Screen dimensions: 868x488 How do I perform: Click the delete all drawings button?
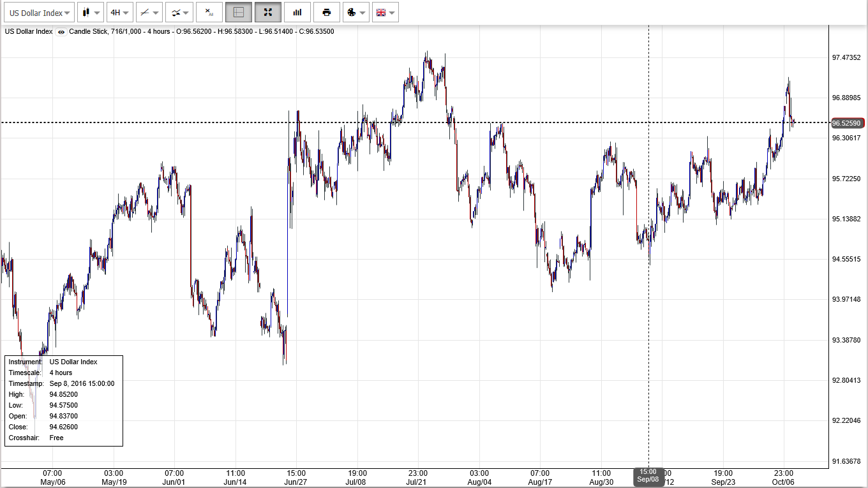pyautogui.click(x=209, y=12)
